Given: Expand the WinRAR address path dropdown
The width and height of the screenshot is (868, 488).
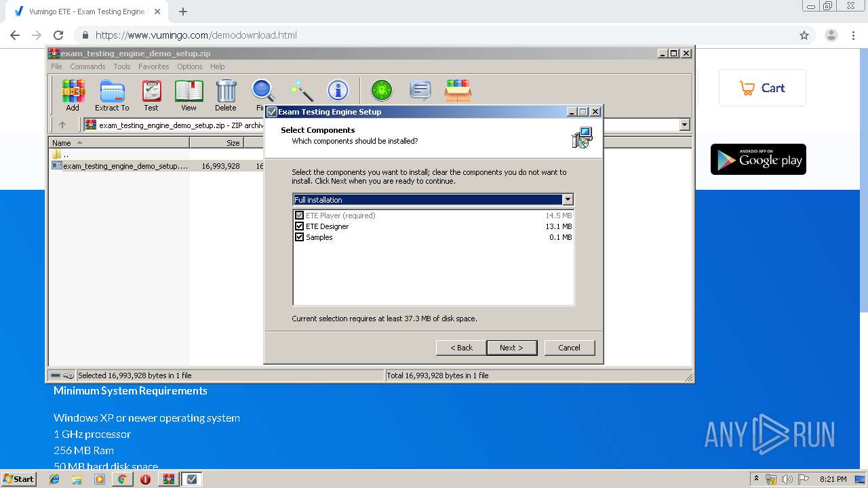Looking at the screenshot, I should coord(684,125).
